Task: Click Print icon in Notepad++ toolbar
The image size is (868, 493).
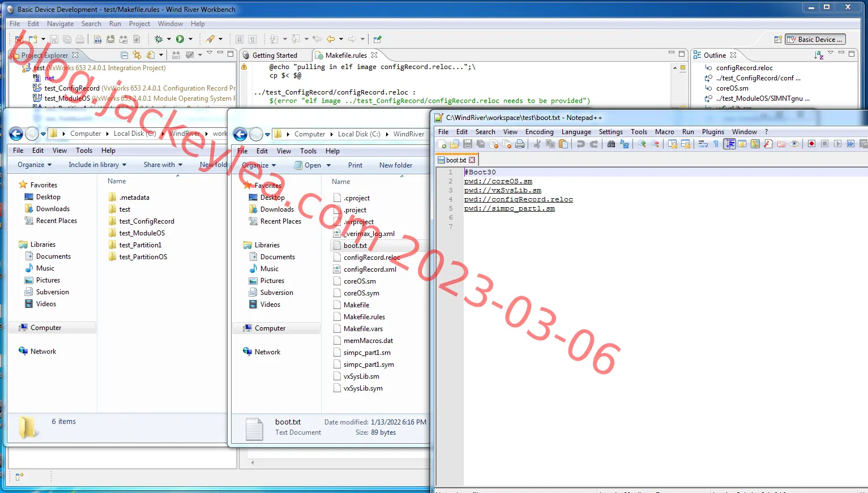Action: click(520, 144)
